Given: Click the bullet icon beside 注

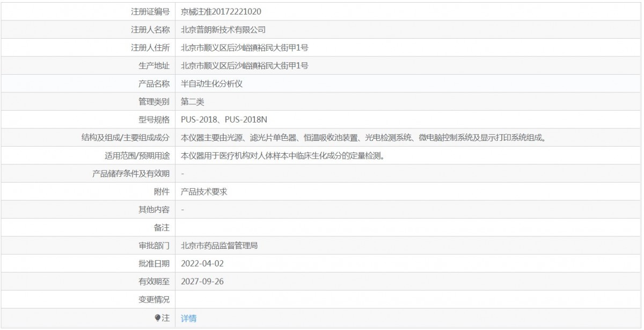Looking at the screenshot, I should 157,318.
